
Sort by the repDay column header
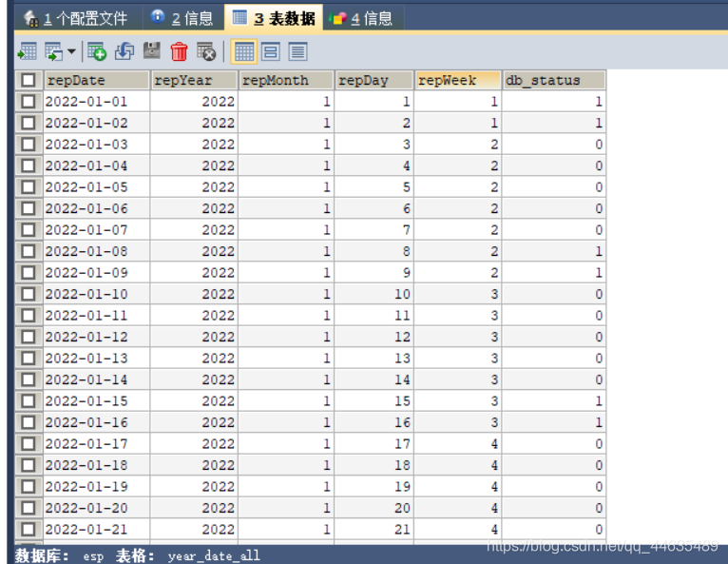tap(374, 80)
